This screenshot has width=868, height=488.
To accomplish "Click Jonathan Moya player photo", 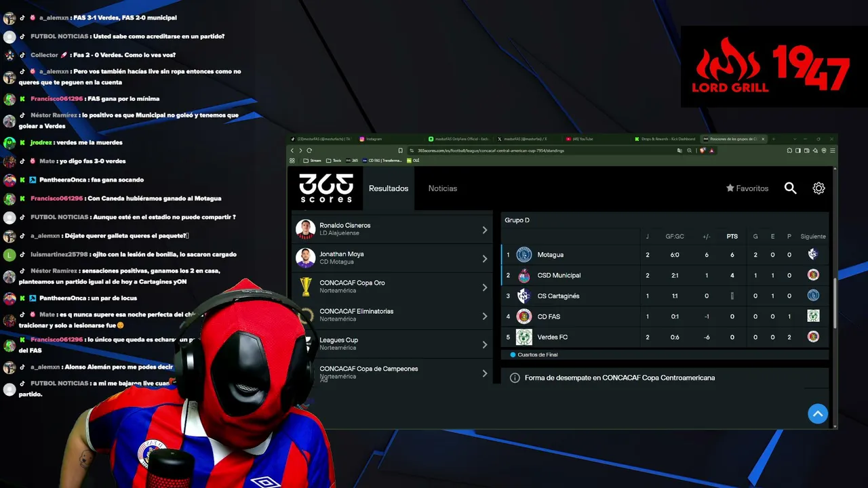I will pos(306,258).
